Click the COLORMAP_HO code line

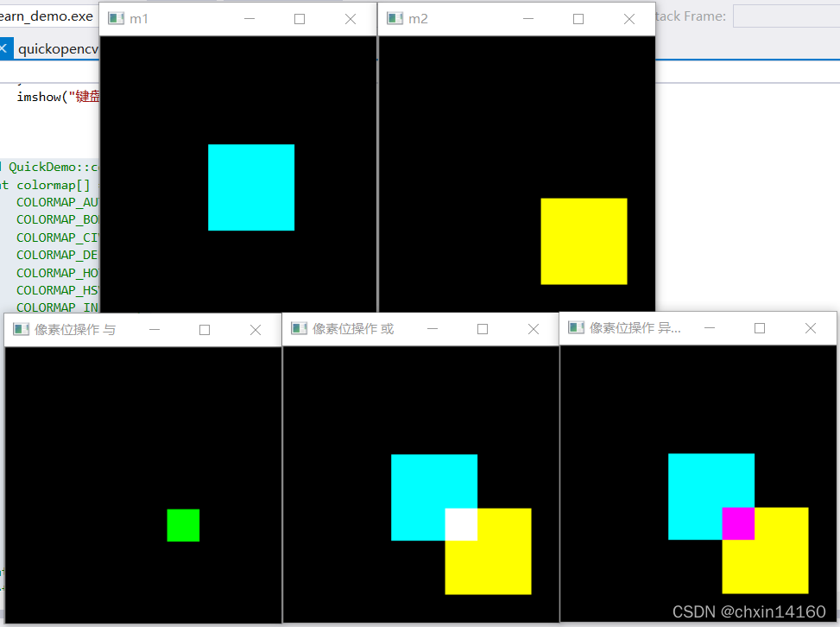tap(58, 273)
